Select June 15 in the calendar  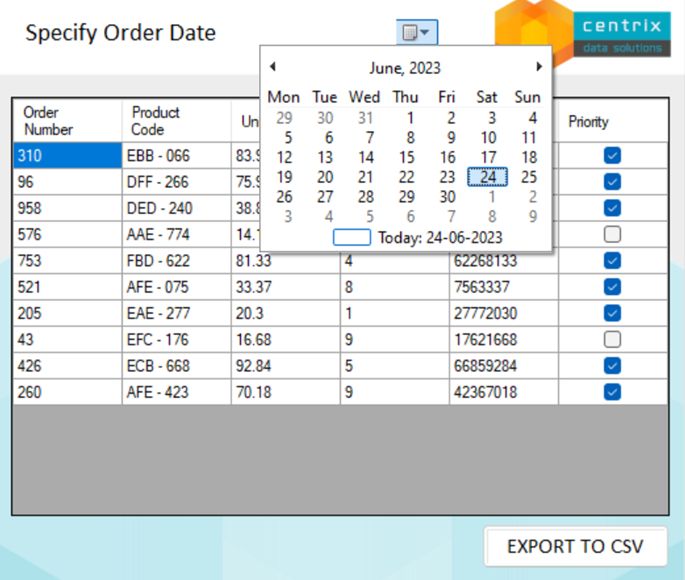pos(406,157)
